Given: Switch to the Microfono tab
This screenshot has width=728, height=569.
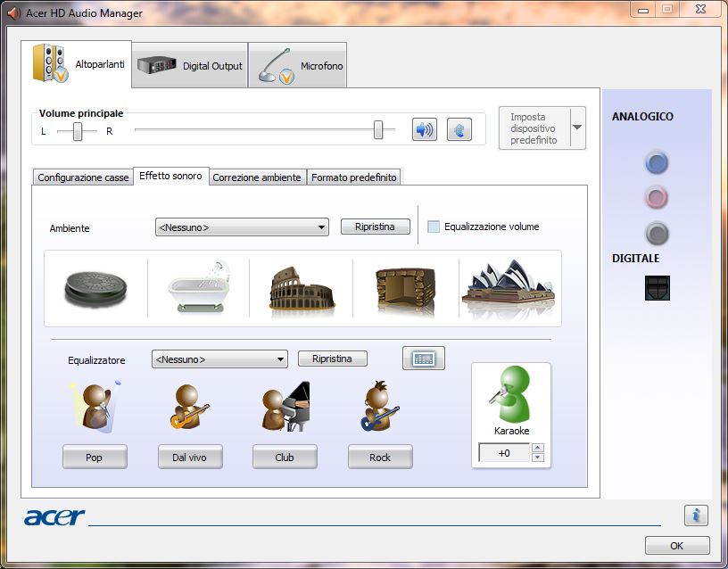Looking at the screenshot, I should [298, 65].
